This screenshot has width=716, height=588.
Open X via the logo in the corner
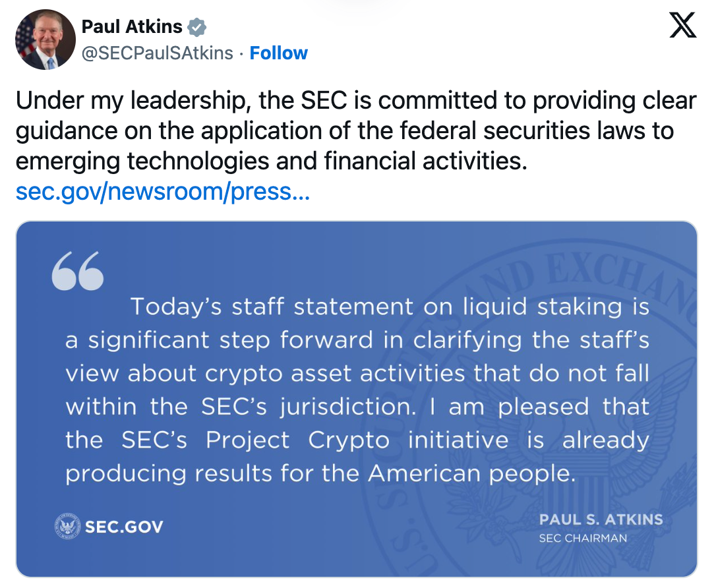pos(682,26)
